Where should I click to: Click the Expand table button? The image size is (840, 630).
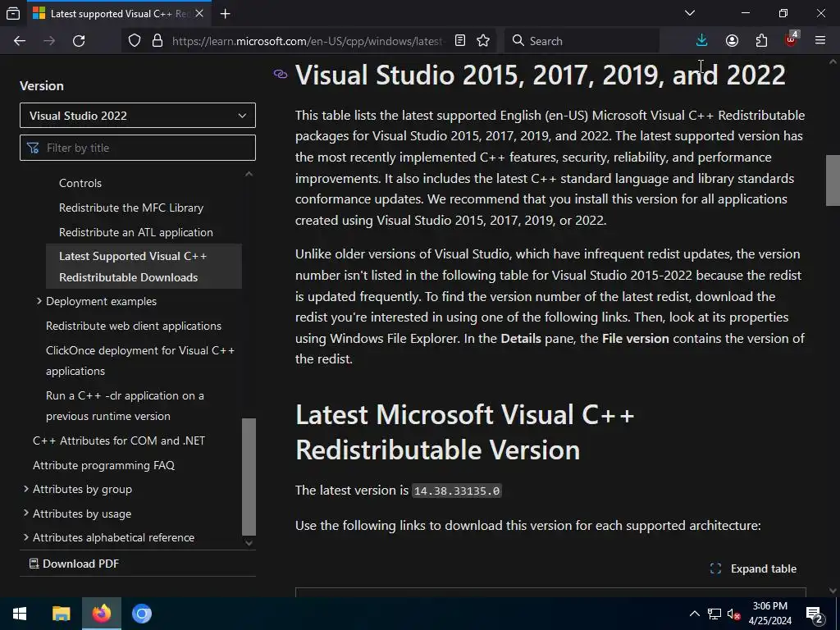click(753, 569)
